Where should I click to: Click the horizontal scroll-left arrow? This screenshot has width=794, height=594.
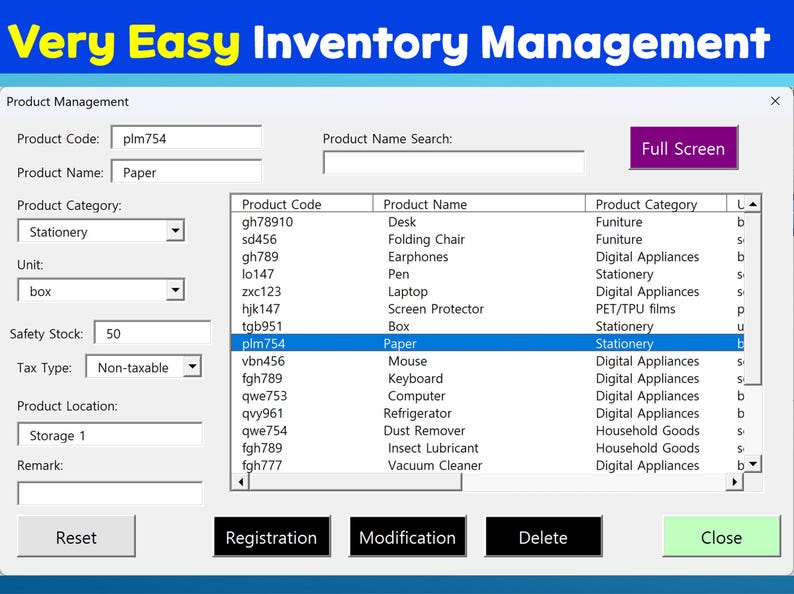(x=241, y=482)
